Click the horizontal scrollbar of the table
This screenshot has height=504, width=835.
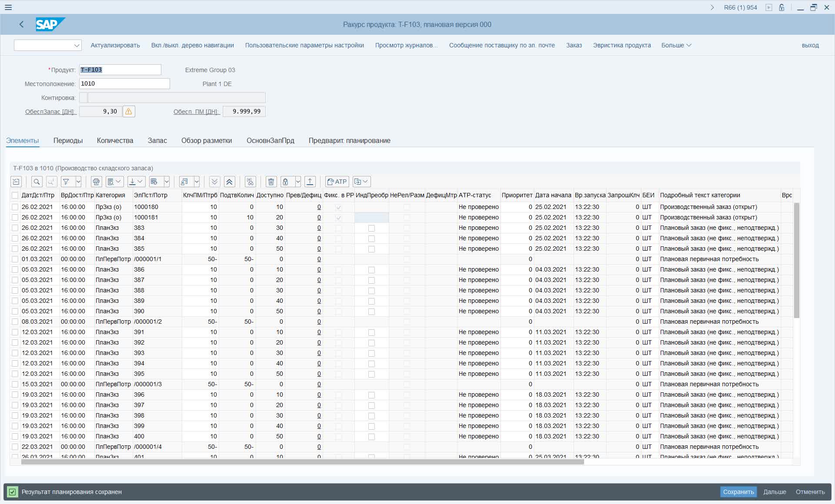[x=302, y=461]
